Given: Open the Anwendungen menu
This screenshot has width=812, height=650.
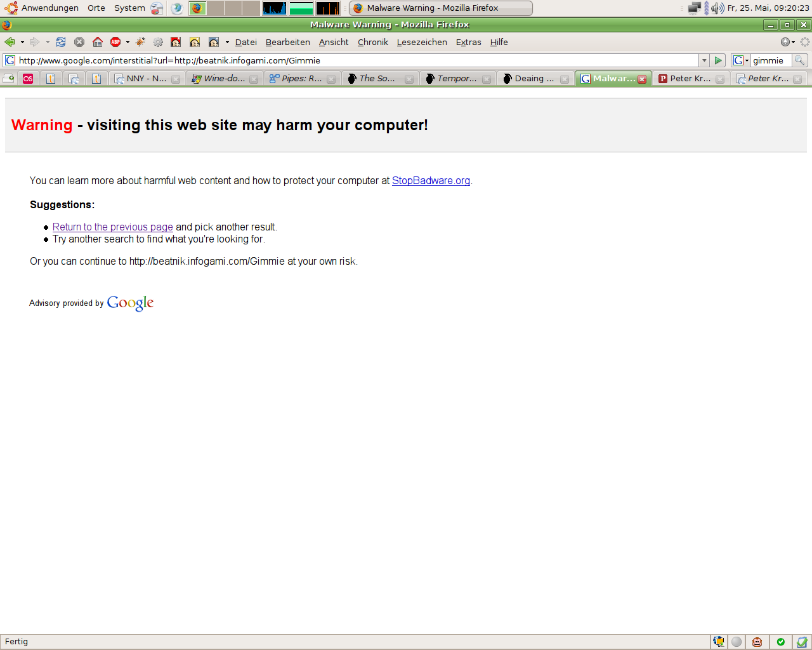Looking at the screenshot, I should [x=43, y=8].
